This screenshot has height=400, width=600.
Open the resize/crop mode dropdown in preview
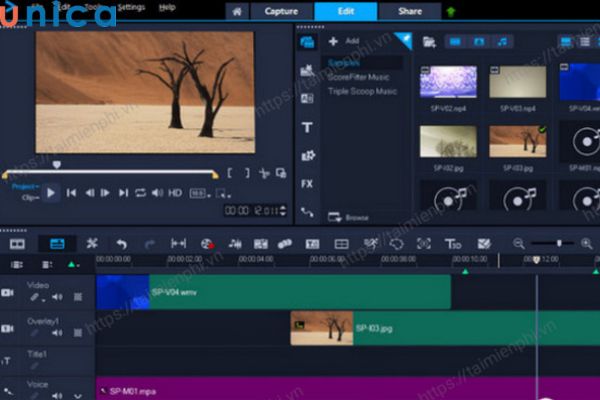coord(223,194)
